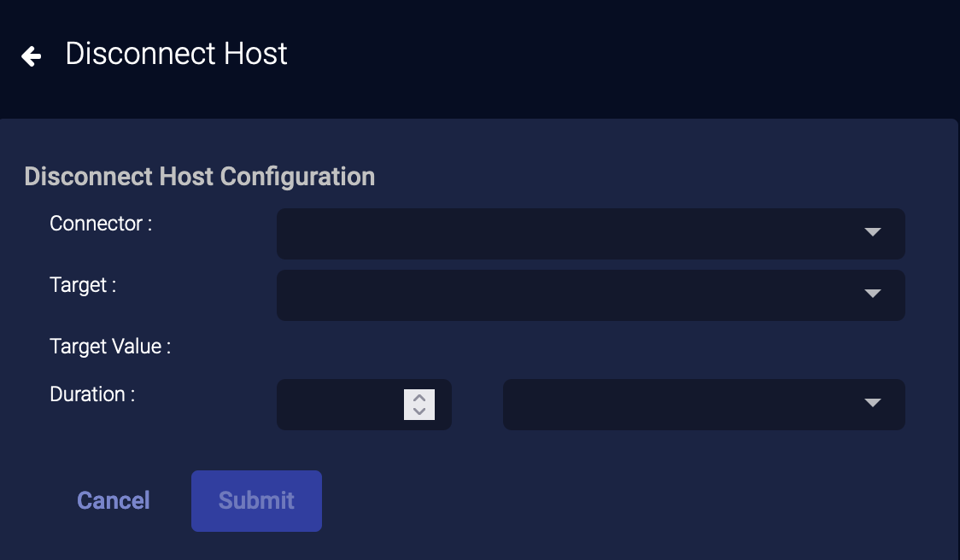Click the Disconnect Host Configuration heading
The image size is (960, 560).
point(200,177)
